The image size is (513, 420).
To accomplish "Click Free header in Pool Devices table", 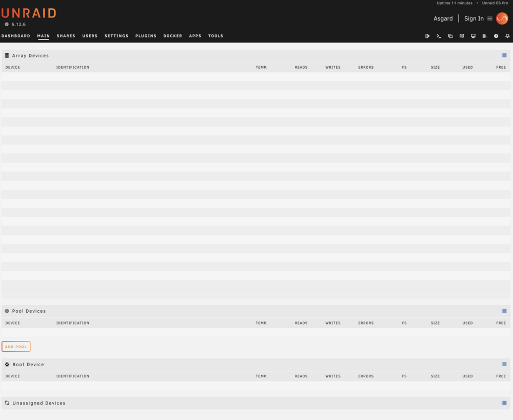I will pos(501,323).
